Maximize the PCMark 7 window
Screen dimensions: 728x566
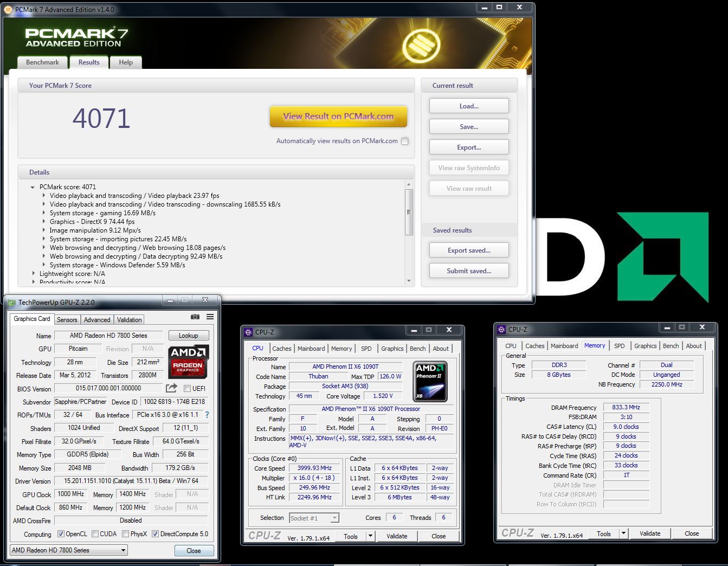pos(499,8)
